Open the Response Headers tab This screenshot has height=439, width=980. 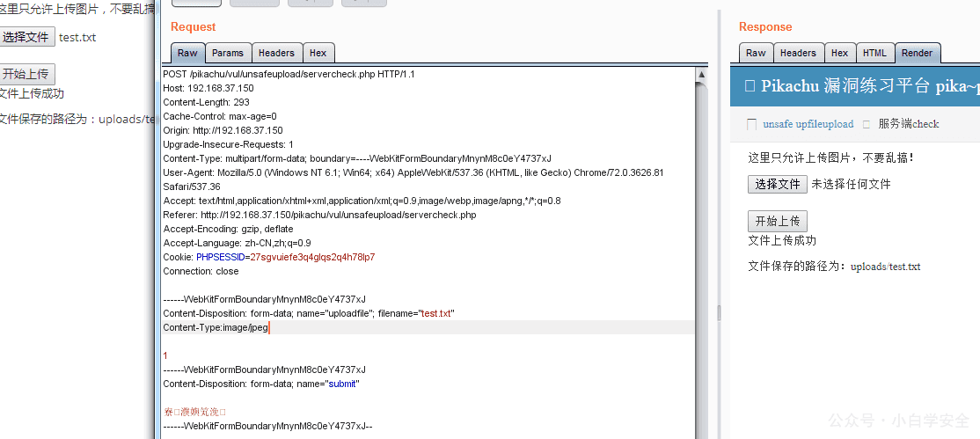(x=798, y=53)
